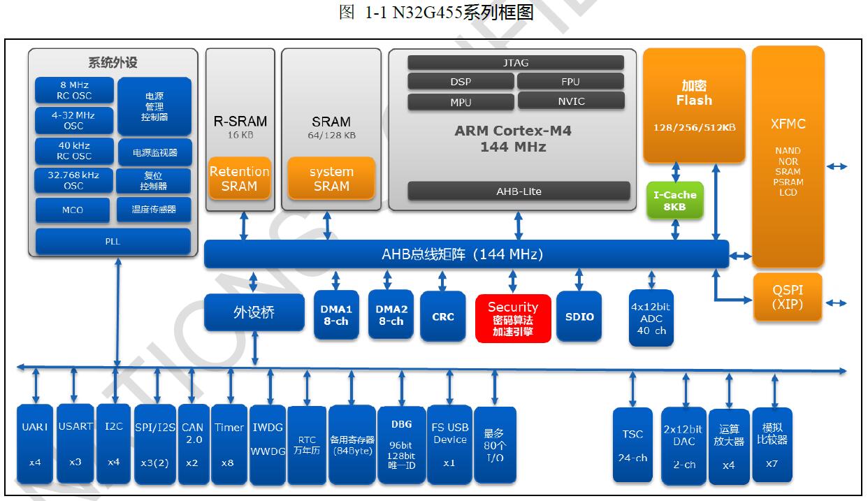This screenshot has width=868, height=501.
Task: Select the FS USB Device block
Action: (x=449, y=444)
